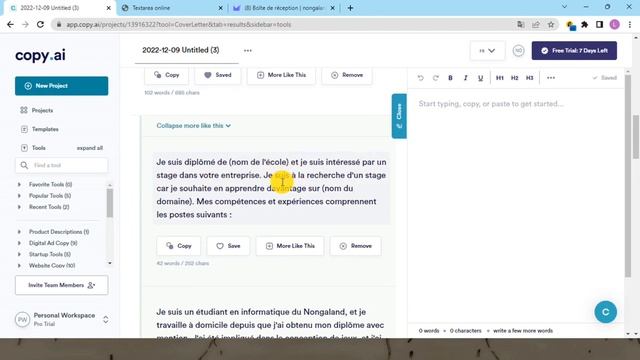The width and height of the screenshot is (640, 360).
Task: Click the translate page icon
Action: [x=520, y=24]
